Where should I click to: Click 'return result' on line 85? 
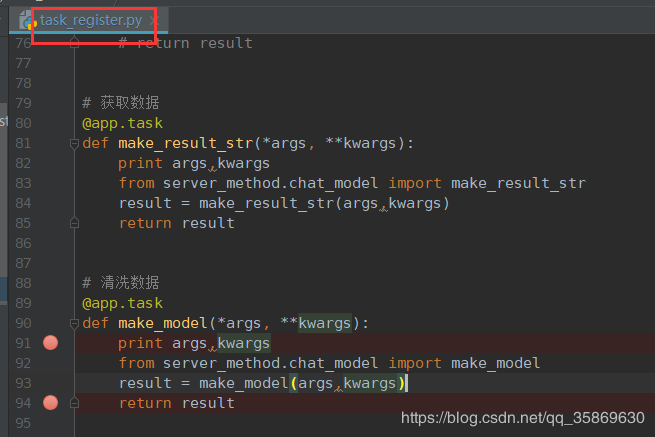click(x=177, y=223)
